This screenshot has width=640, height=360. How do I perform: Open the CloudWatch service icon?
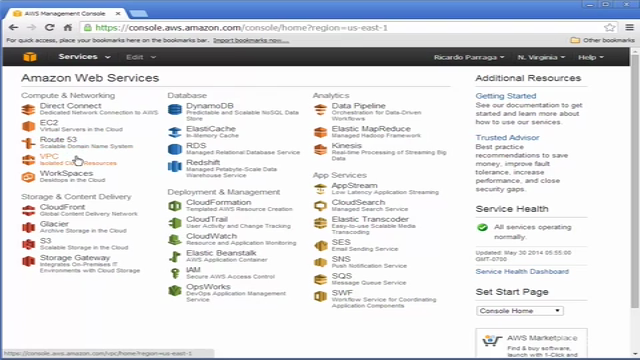[175, 240]
